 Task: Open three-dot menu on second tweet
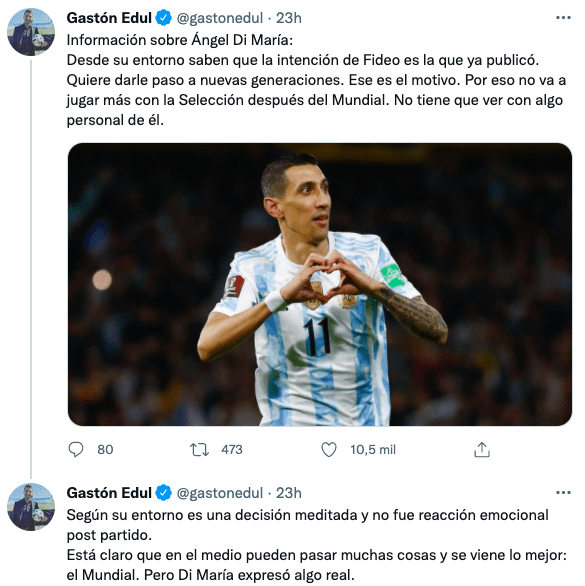point(563,493)
